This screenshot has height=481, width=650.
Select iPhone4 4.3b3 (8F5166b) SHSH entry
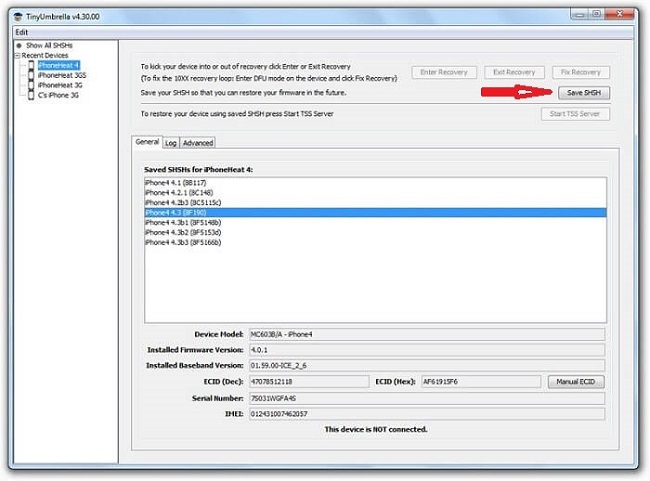point(183,243)
